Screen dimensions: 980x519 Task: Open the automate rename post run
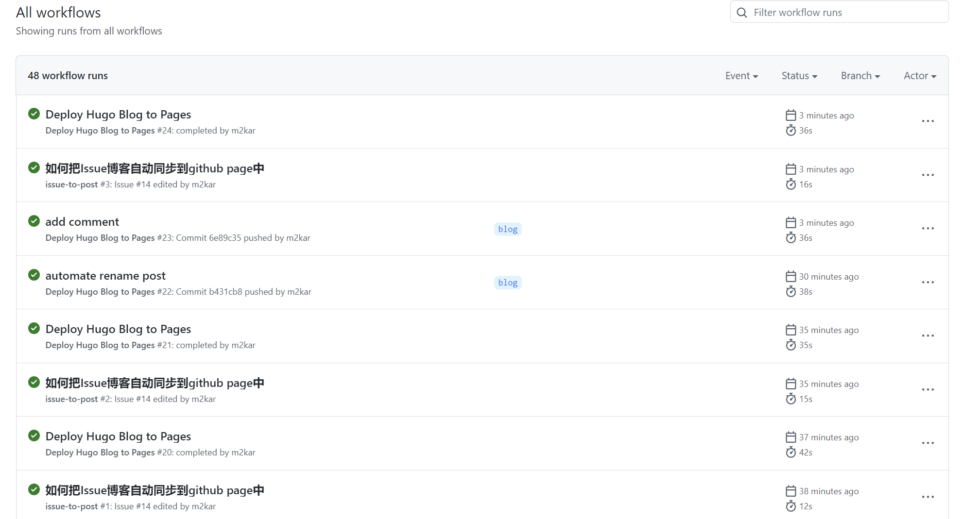(x=105, y=276)
